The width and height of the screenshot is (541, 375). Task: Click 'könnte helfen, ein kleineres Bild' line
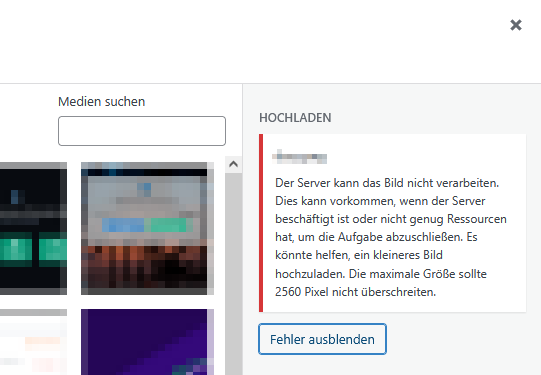coord(359,255)
